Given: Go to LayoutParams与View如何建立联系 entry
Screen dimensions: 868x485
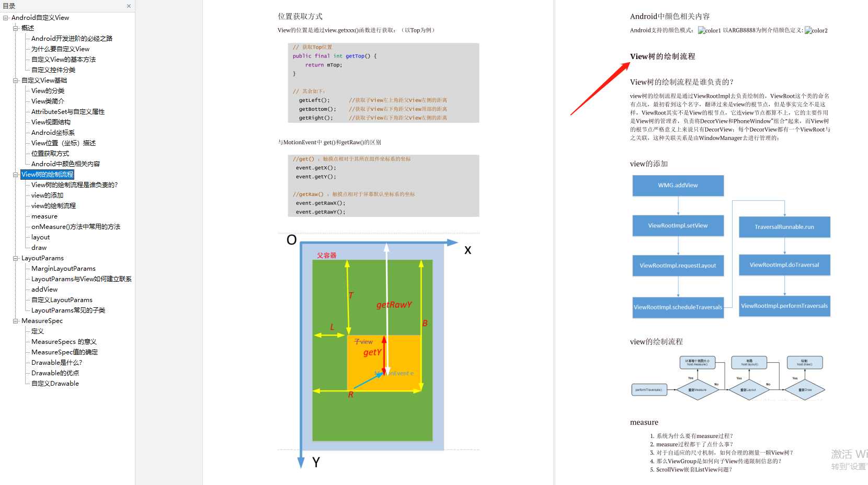Looking at the screenshot, I should coord(82,279).
